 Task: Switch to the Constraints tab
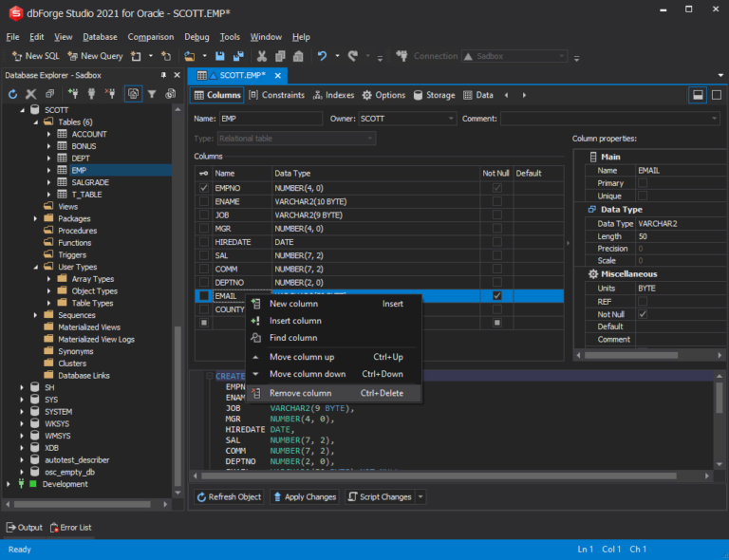point(276,95)
